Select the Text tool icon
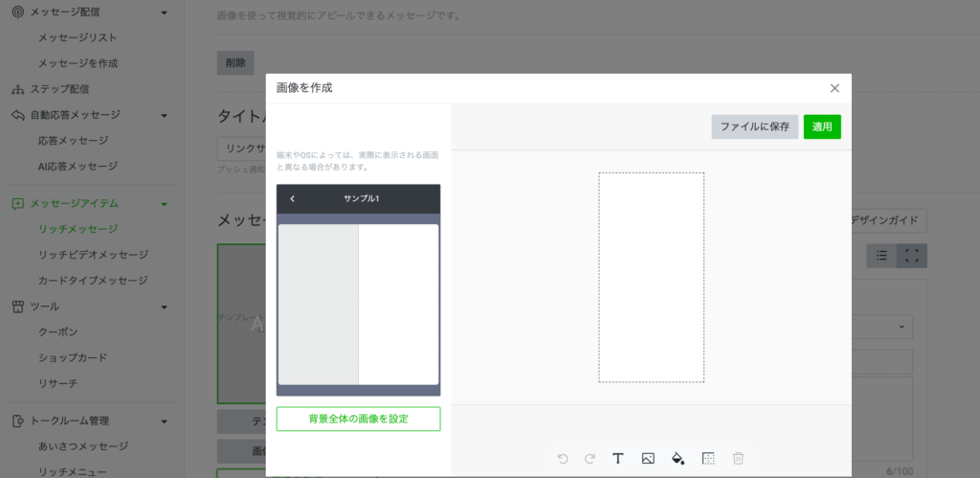The height and width of the screenshot is (478, 980). point(618,459)
